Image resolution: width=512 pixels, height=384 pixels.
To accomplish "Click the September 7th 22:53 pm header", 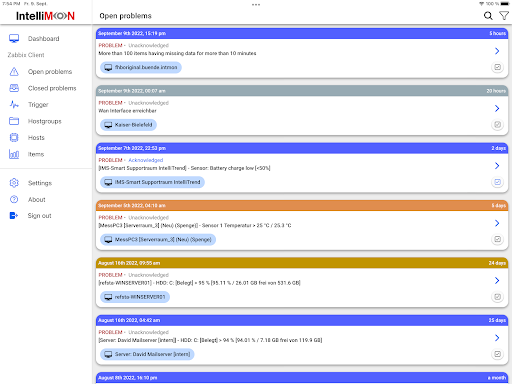I will [302, 148].
